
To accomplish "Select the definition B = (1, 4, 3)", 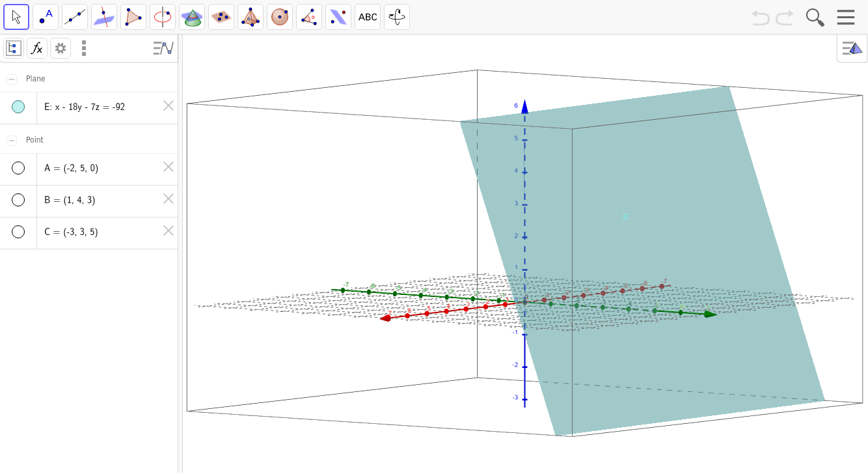I will tap(70, 200).
